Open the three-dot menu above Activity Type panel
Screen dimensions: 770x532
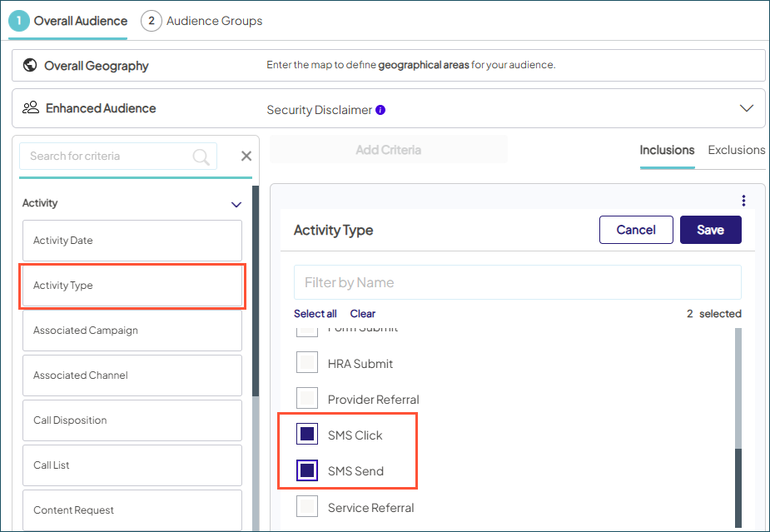tap(743, 200)
